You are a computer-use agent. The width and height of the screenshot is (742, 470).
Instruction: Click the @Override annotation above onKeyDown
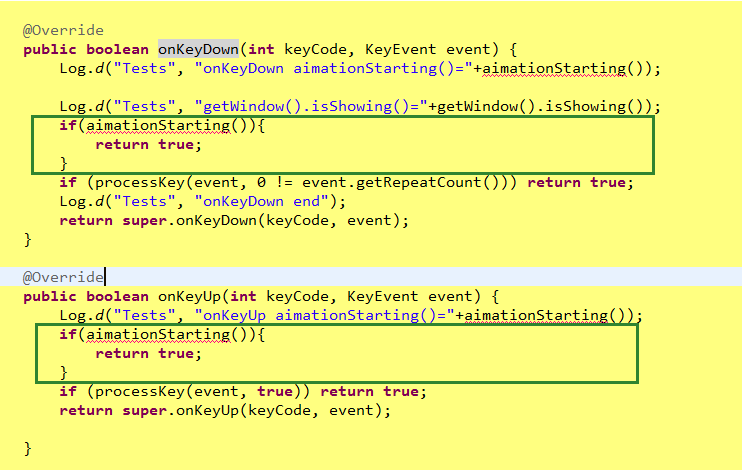click(x=63, y=30)
